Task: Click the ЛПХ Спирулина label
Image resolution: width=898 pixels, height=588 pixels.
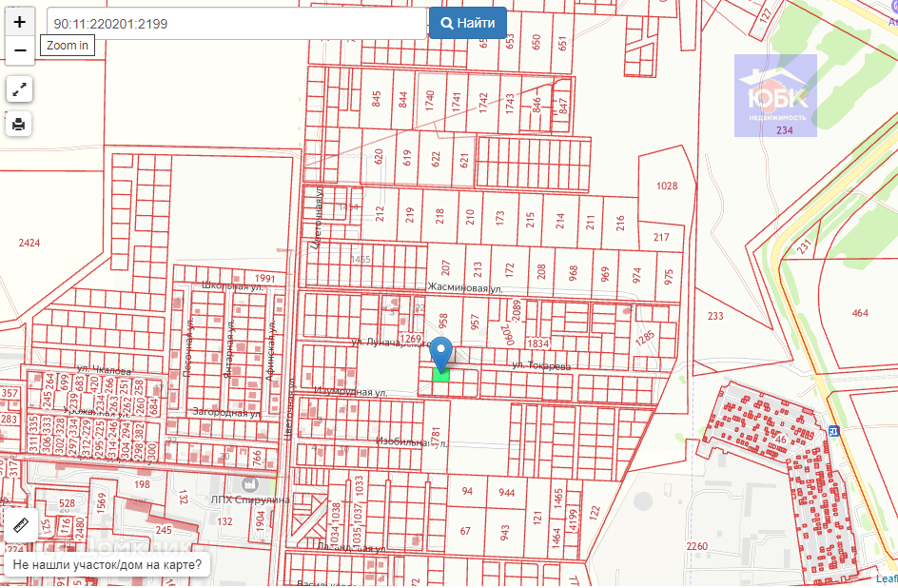Action: [x=250, y=500]
